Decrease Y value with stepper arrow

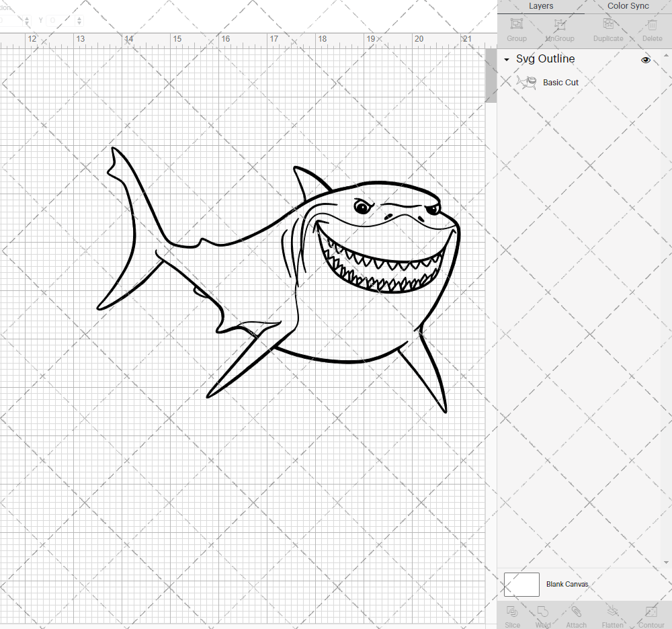(x=79, y=24)
